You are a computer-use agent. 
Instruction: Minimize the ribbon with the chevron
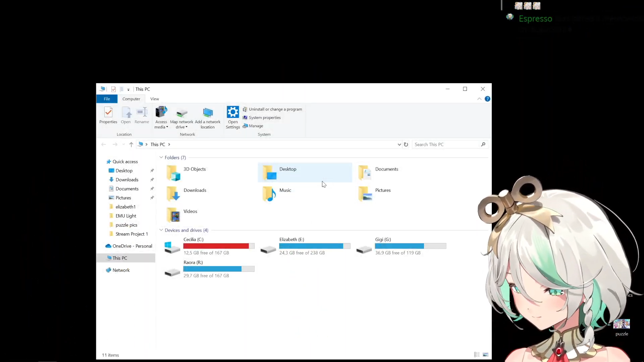click(479, 99)
